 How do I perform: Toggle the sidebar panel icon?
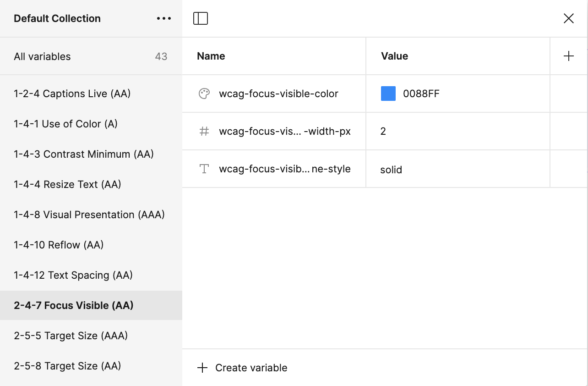point(201,18)
